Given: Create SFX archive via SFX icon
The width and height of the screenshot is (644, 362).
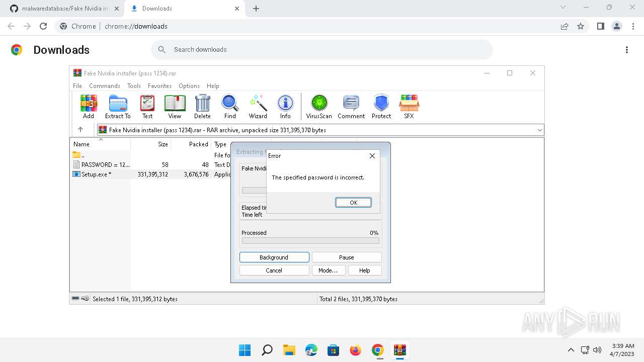Looking at the screenshot, I should point(409,107).
